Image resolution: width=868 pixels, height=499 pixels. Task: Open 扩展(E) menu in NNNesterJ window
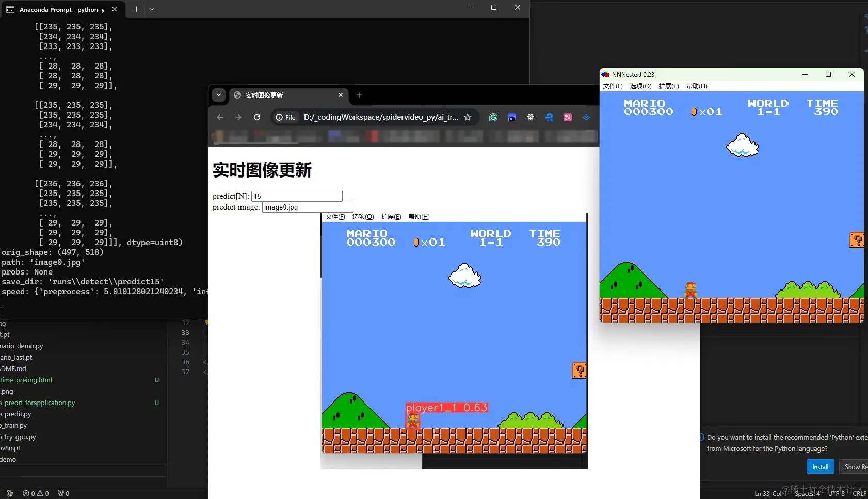669,86
